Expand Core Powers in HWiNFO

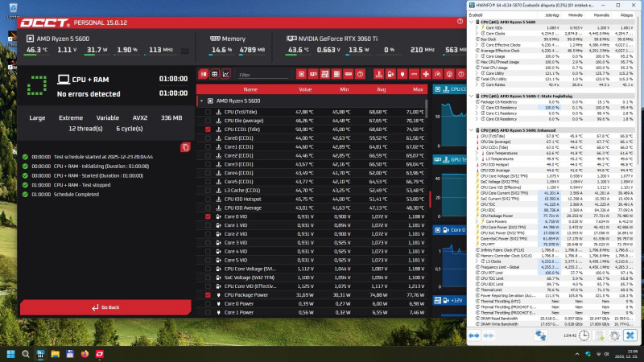[477, 221]
